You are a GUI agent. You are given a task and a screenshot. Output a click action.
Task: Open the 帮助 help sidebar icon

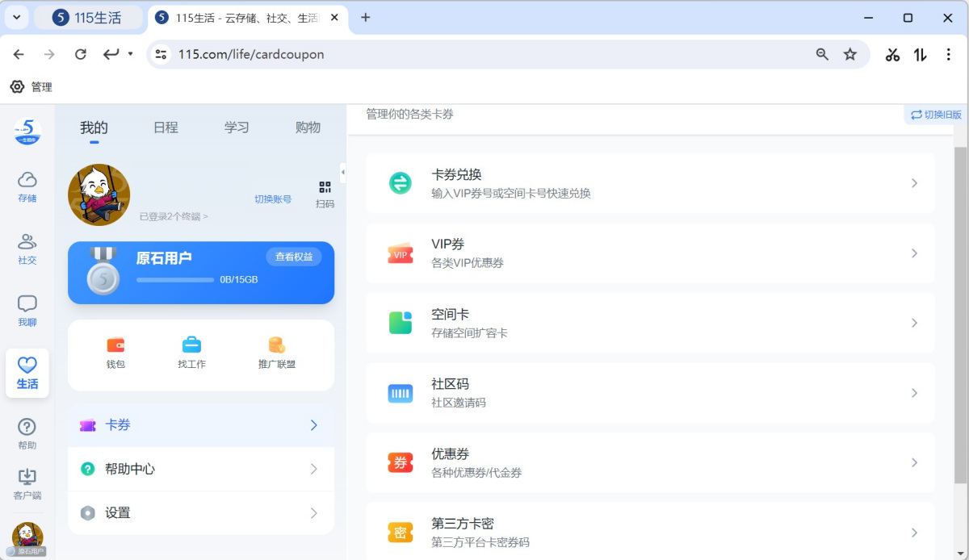click(27, 427)
